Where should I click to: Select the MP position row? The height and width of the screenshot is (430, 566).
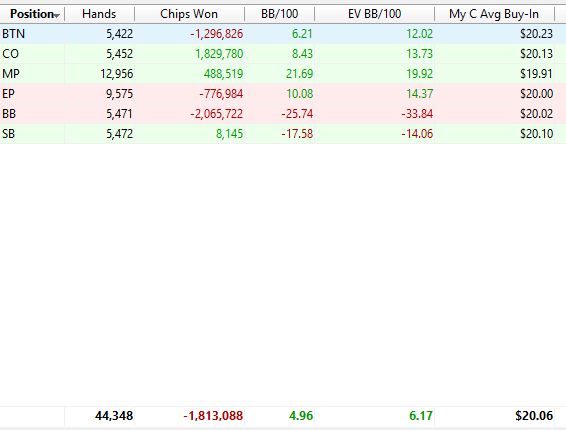tap(283, 74)
